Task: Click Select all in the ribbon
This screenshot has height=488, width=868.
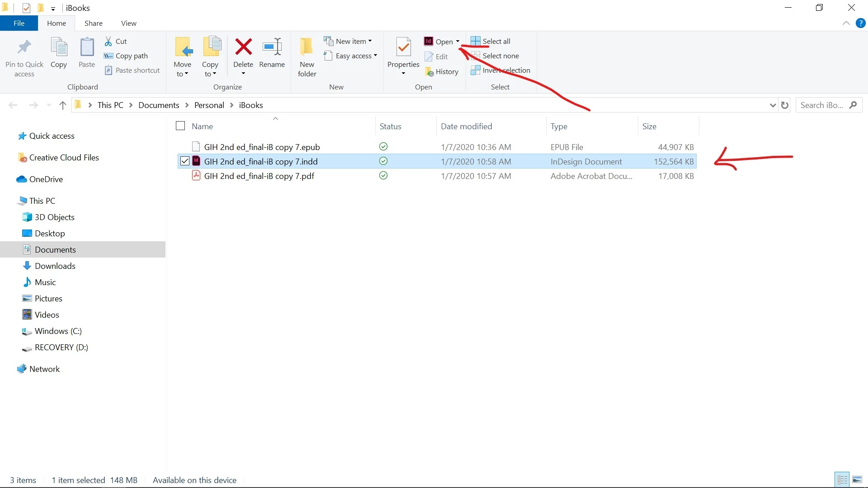Action: point(491,41)
